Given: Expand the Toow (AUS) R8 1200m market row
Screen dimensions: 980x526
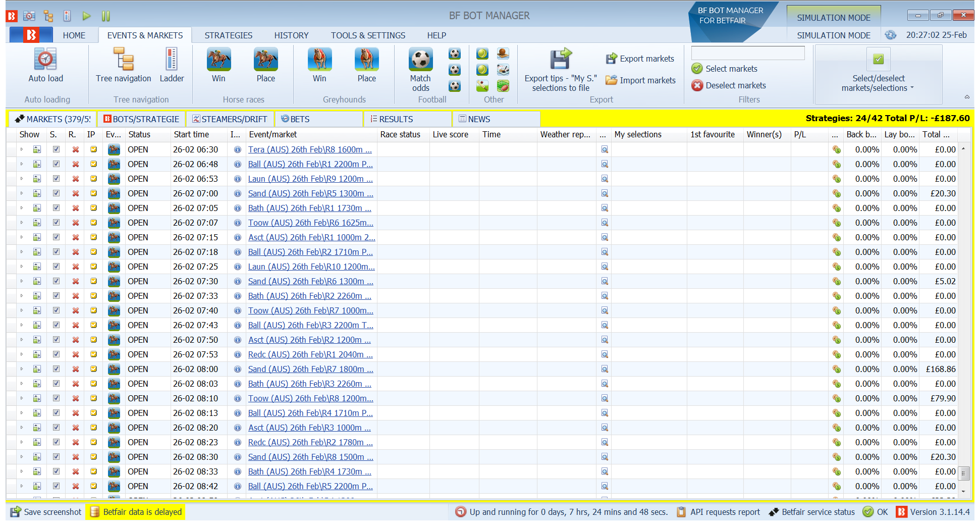Looking at the screenshot, I should tap(22, 398).
